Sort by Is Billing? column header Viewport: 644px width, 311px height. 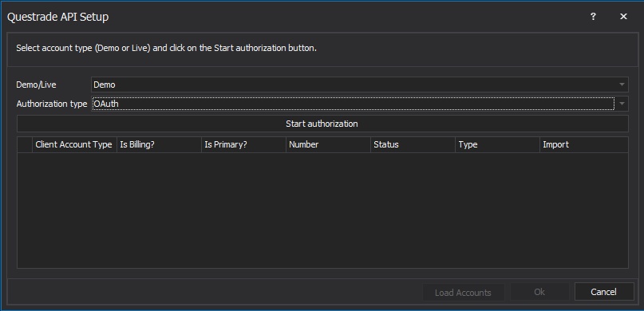[160, 144]
